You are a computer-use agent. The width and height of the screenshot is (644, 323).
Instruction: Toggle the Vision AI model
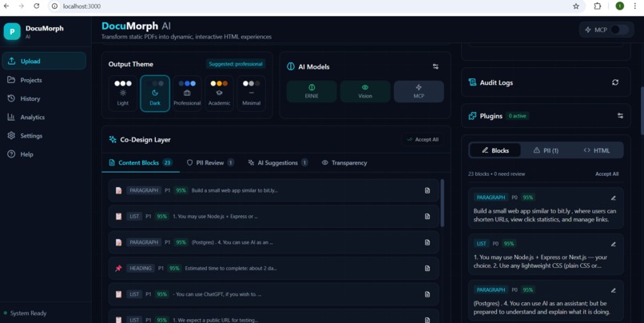pos(365,91)
